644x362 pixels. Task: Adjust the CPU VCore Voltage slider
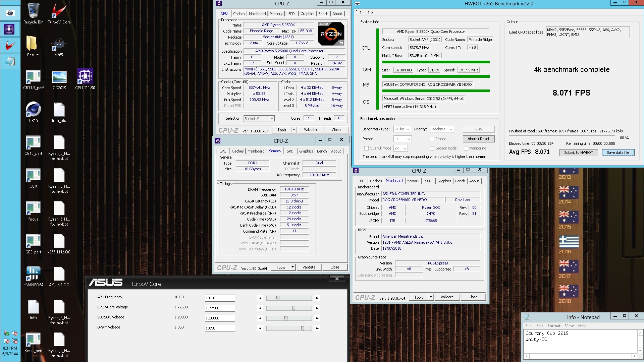(x=293, y=308)
